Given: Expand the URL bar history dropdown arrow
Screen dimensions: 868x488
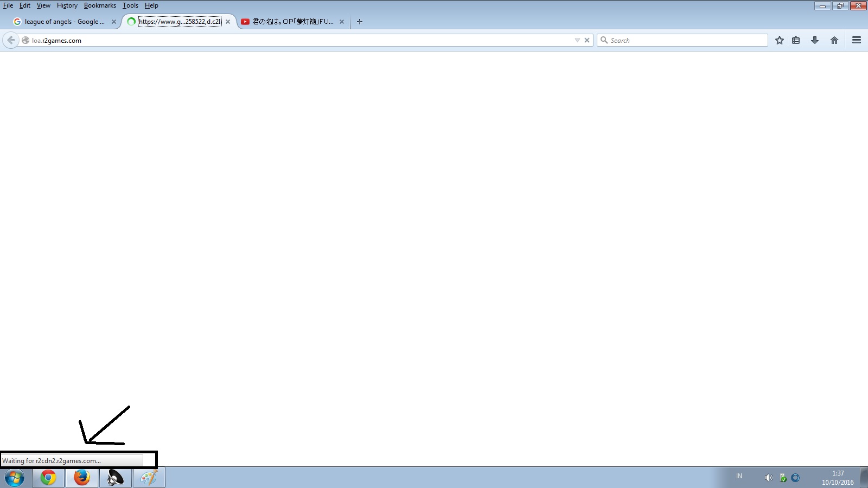Looking at the screenshot, I should [577, 40].
